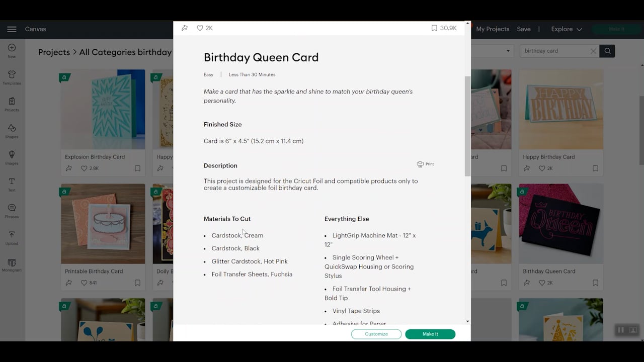The height and width of the screenshot is (362, 644).
Task: Select the Shapes tool
Action: (x=12, y=131)
